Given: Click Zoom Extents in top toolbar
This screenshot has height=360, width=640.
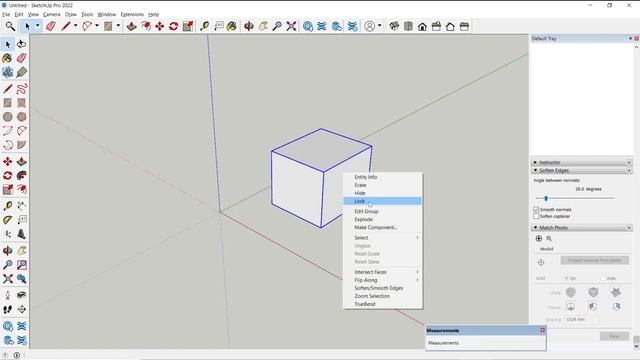Looking at the screenshot, I should tap(291, 27).
